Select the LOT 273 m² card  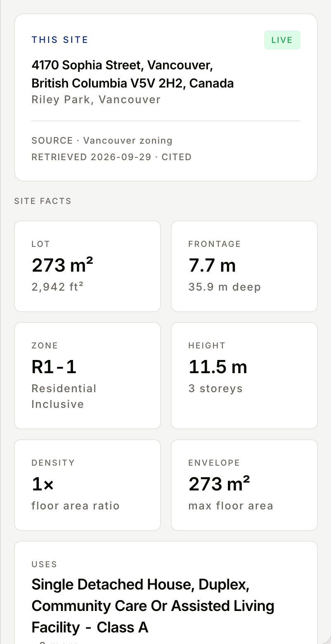click(87, 266)
